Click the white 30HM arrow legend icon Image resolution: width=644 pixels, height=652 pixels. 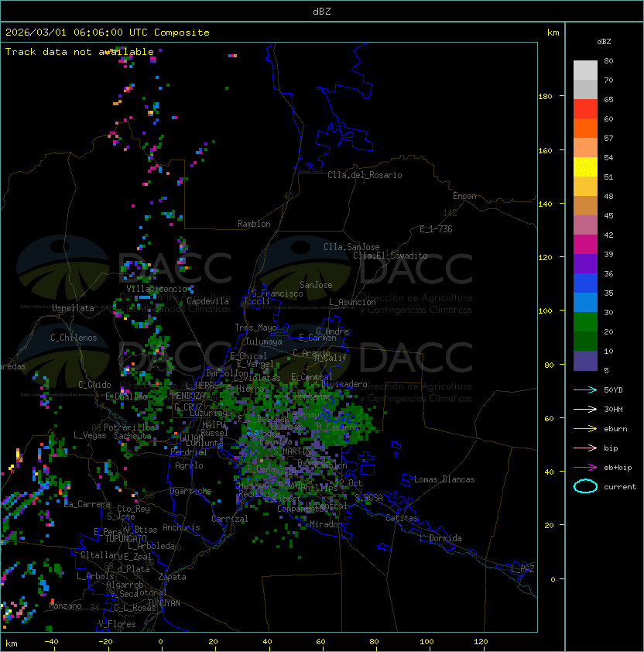point(585,410)
